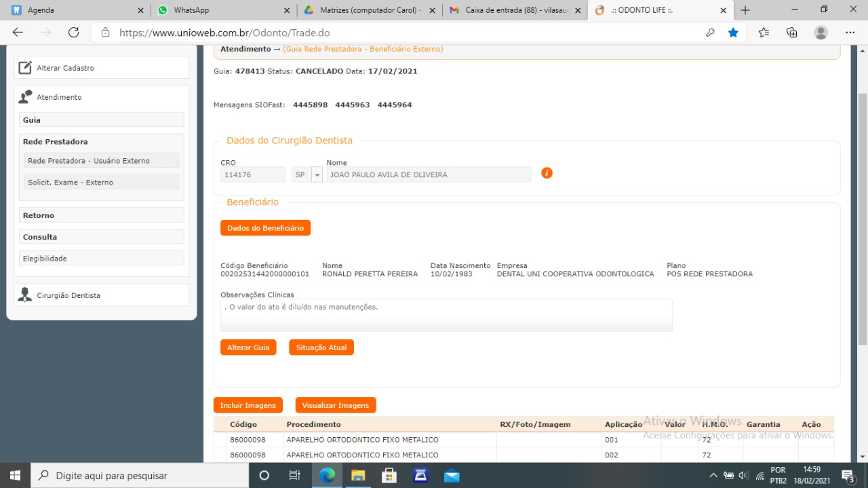
Task: Open Mail app from taskbar
Action: click(x=452, y=475)
